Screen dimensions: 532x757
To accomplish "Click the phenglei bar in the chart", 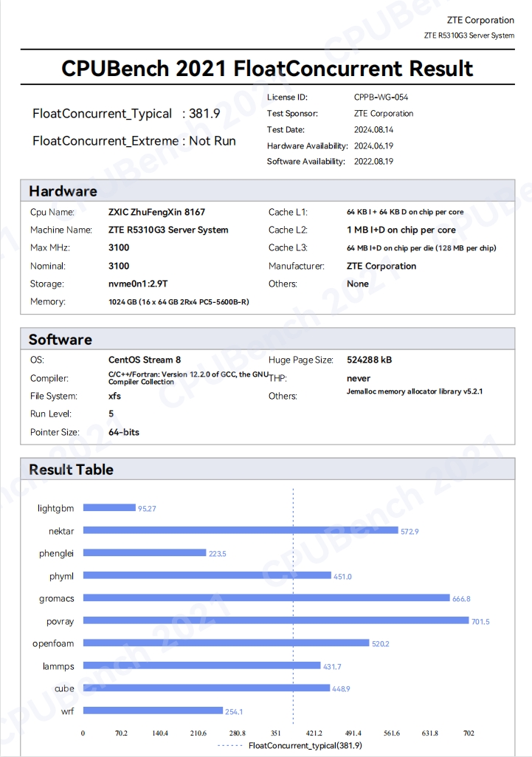I will click(144, 552).
